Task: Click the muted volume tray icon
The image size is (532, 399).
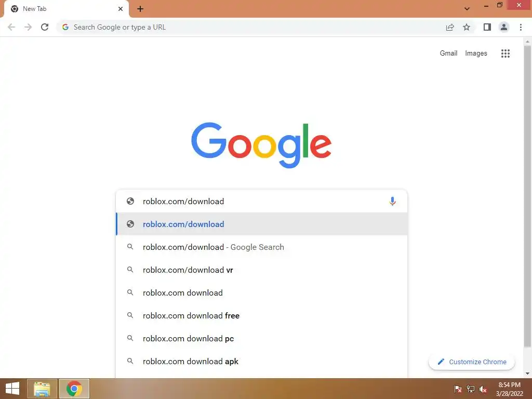Action: (483, 389)
